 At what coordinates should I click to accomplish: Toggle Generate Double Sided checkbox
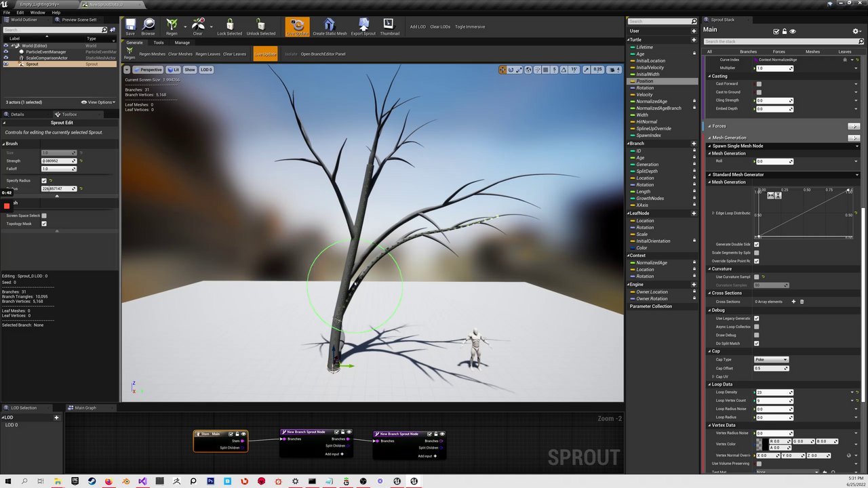756,245
